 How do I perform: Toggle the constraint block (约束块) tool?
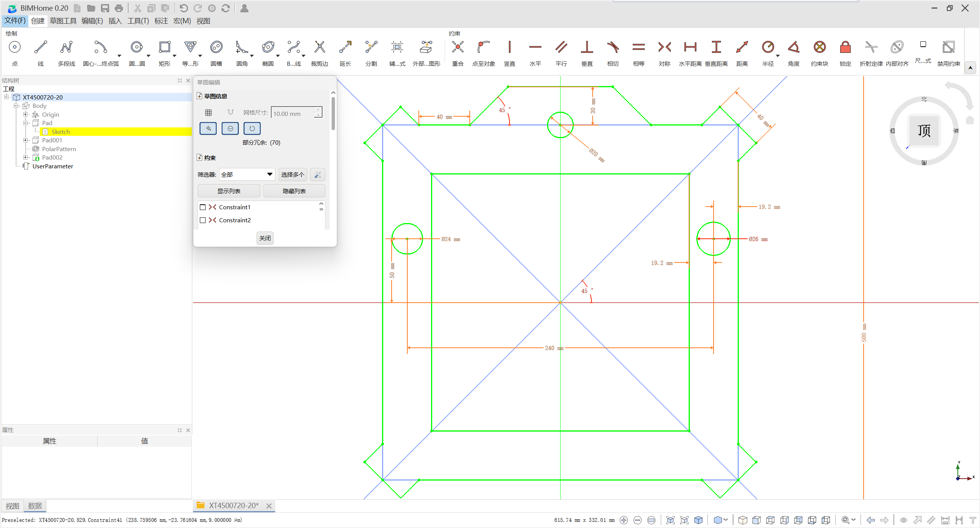(x=820, y=52)
